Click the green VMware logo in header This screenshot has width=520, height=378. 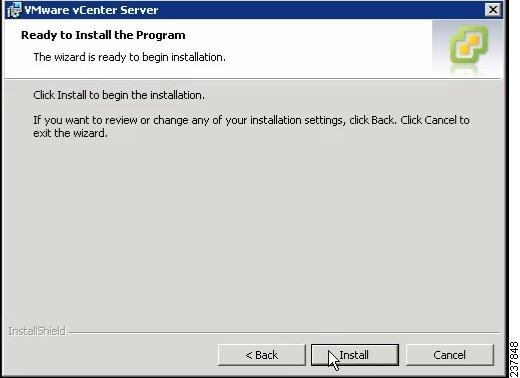pos(469,44)
